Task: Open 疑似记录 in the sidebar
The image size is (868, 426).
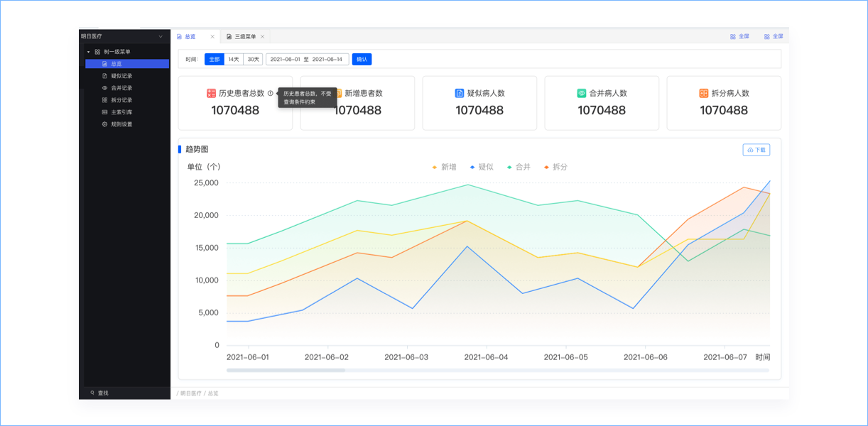Action: coord(127,76)
